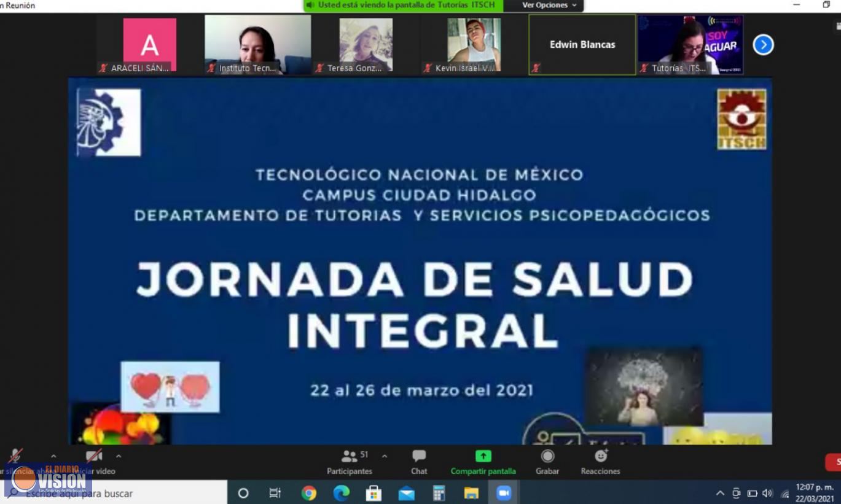Viewport: 841px width, 504px height.
Task: Open Reacciones emoji menu
Action: coord(600,462)
